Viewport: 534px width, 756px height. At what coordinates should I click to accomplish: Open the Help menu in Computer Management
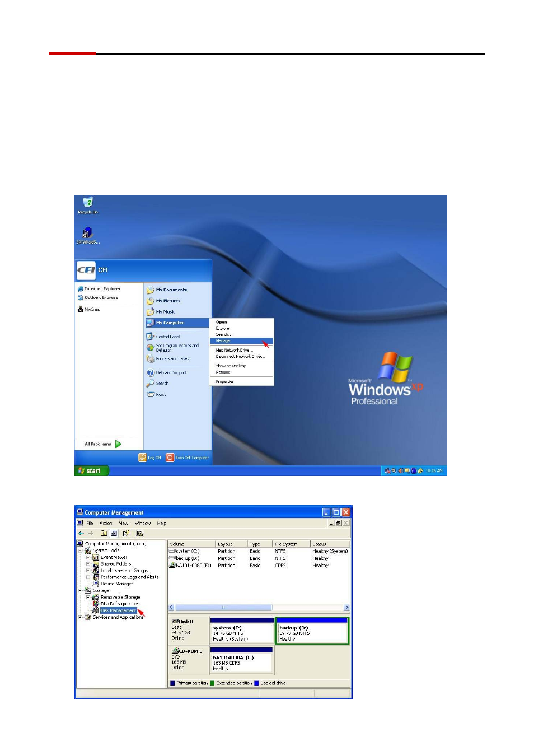(161, 524)
